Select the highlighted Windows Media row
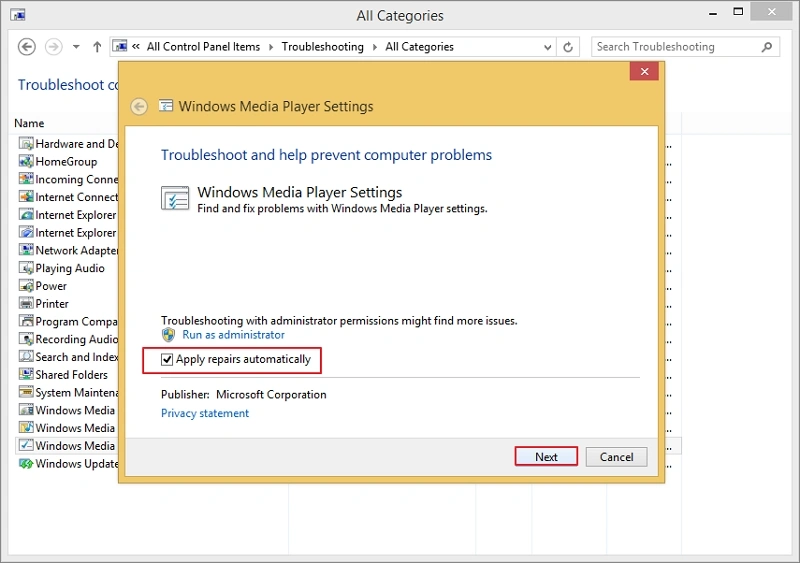The image size is (800, 563). pos(67,446)
